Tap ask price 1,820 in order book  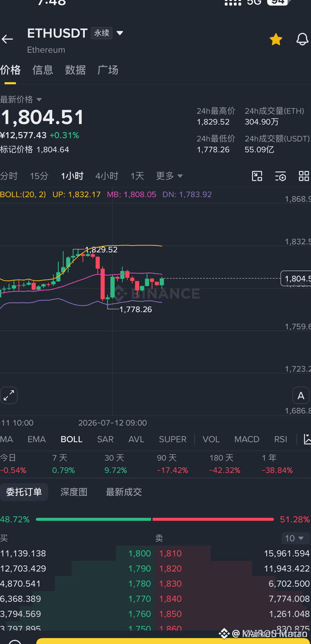pyautogui.click(x=171, y=569)
